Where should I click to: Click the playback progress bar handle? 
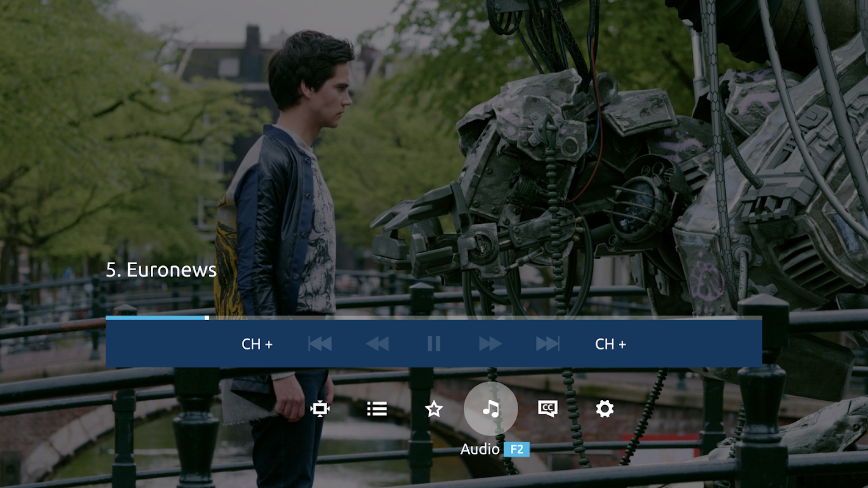pos(207,318)
